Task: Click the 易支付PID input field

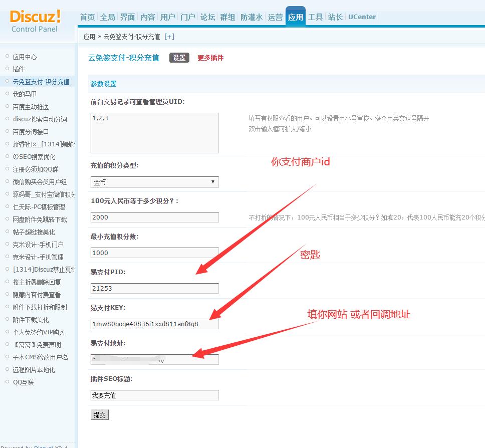Action: click(154, 288)
